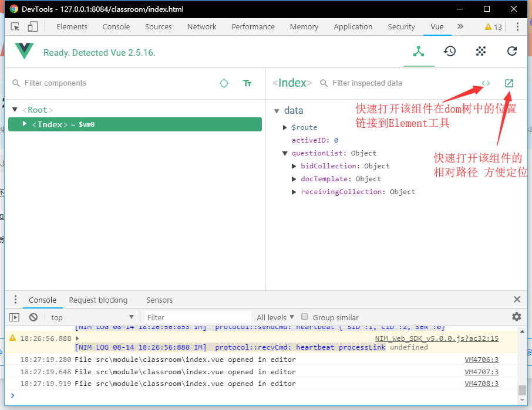Click open in editor icon
The width and height of the screenshot is (532, 410).
[x=509, y=83]
